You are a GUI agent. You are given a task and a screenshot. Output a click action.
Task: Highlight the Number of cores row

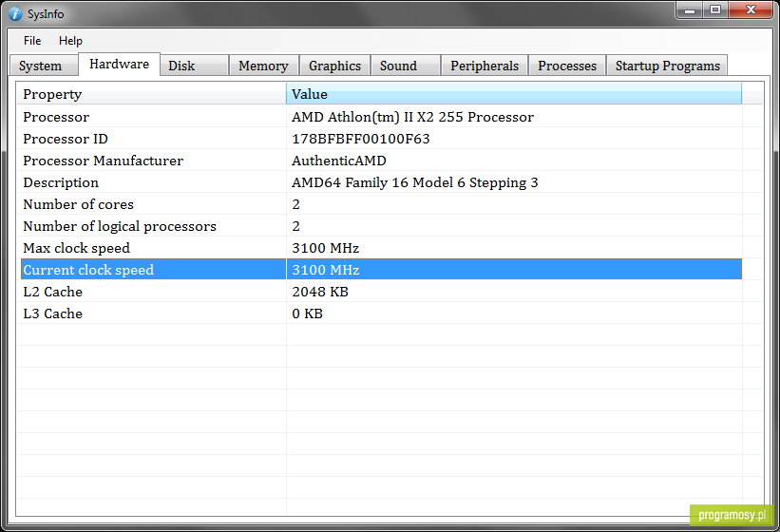pos(381,204)
